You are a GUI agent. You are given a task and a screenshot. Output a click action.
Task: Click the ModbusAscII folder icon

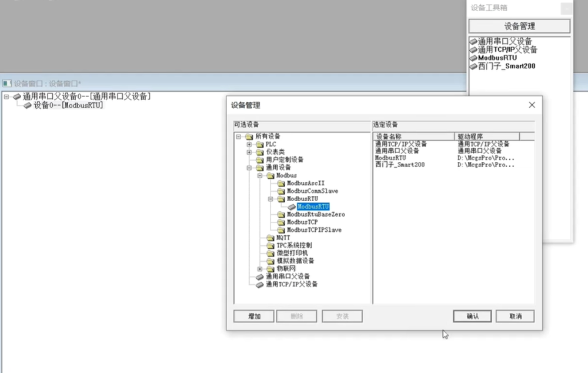click(281, 184)
